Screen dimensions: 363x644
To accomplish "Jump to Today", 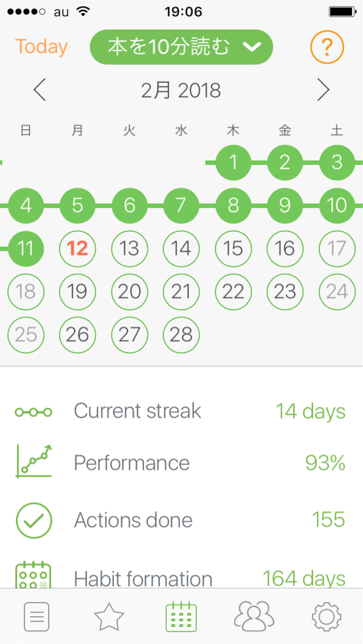I will pyautogui.click(x=41, y=47).
